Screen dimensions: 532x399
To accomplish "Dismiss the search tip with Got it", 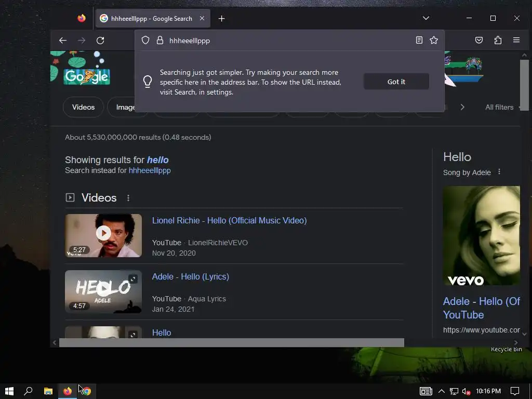I will [396, 82].
